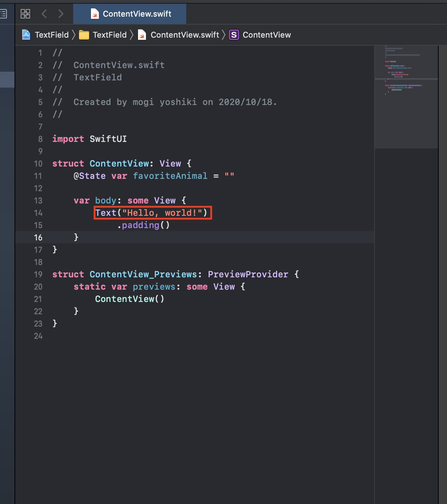Click 'favoriteAnimal' variable name
The image size is (447, 504).
pyautogui.click(x=170, y=176)
